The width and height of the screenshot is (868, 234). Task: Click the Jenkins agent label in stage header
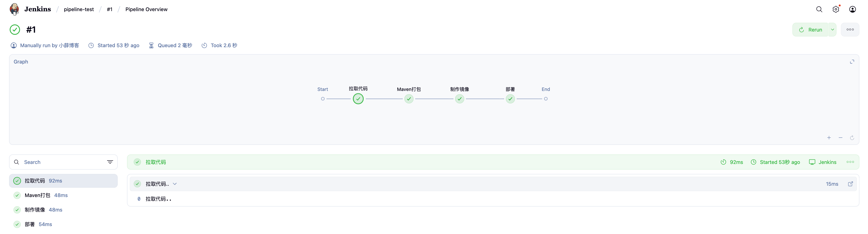[x=827, y=162]
